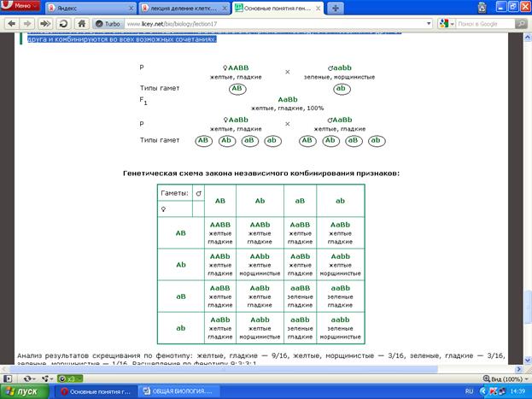This screenshot has height=399, width=532.
Task: Click the ♀AABB parent genotype
Action: pos(236,67)
